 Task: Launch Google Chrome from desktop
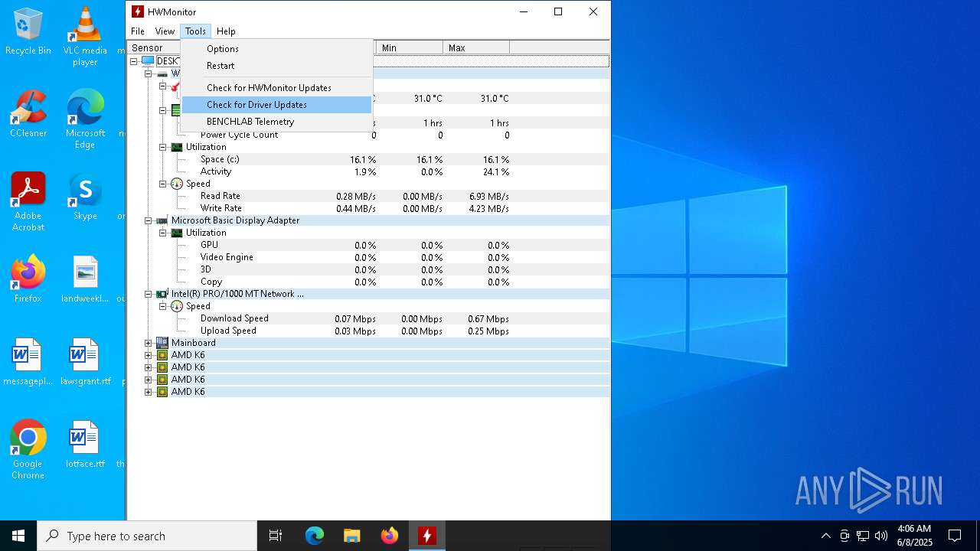[28, 450]
